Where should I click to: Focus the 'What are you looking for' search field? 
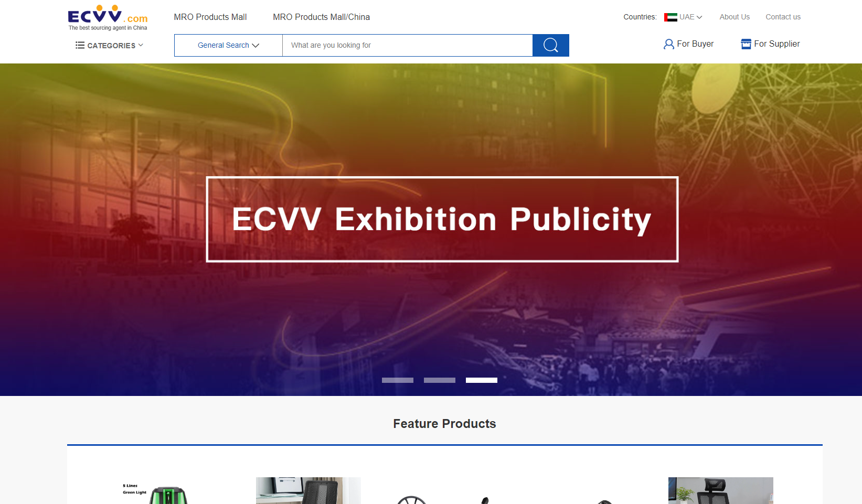408,45
